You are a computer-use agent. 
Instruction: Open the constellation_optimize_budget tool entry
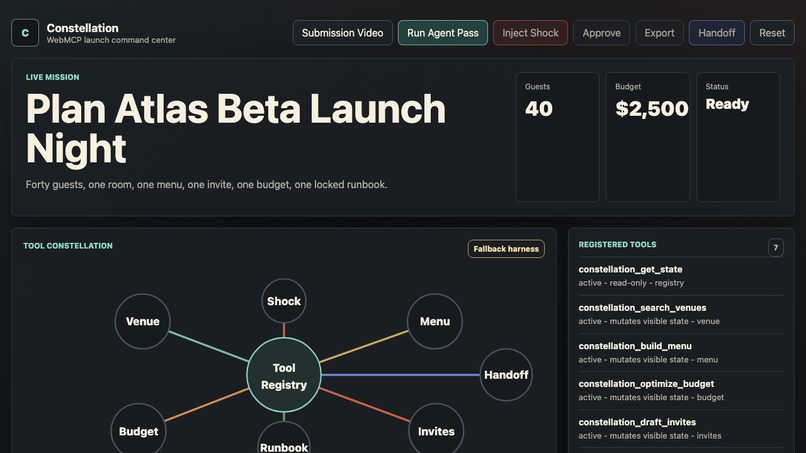tap(681, 391)
